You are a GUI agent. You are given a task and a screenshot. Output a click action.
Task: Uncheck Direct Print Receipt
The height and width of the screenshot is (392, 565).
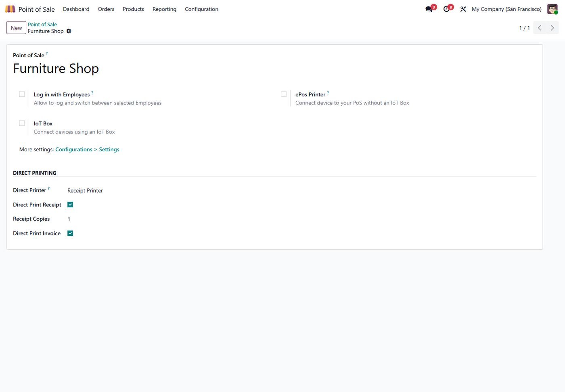[70, 205]
